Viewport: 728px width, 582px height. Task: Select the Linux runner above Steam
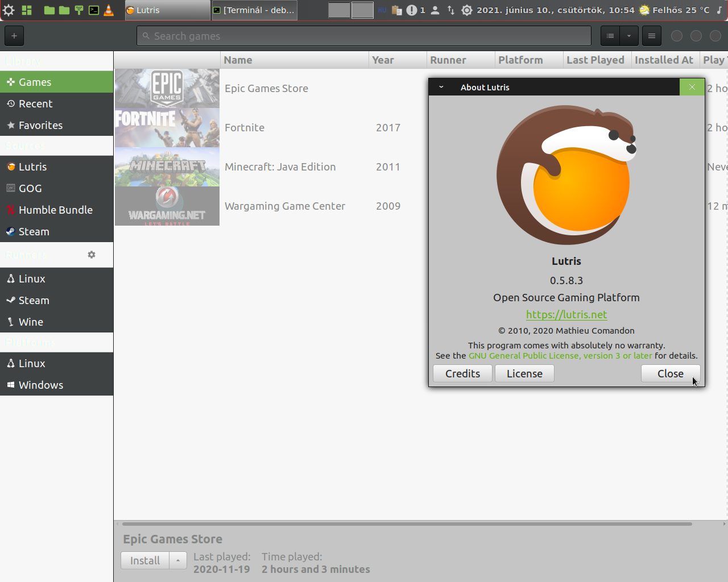pos(57,278)
